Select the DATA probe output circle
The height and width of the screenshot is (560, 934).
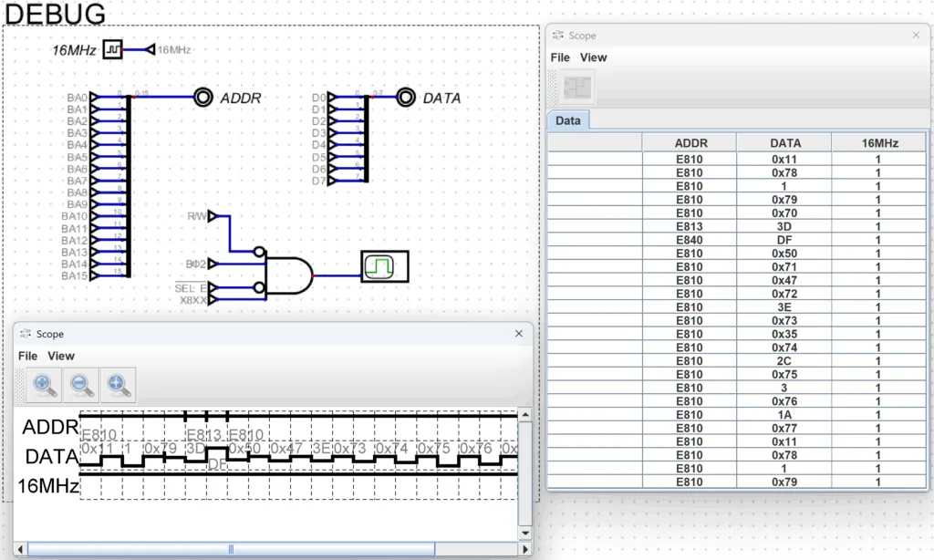click(406, 97)
